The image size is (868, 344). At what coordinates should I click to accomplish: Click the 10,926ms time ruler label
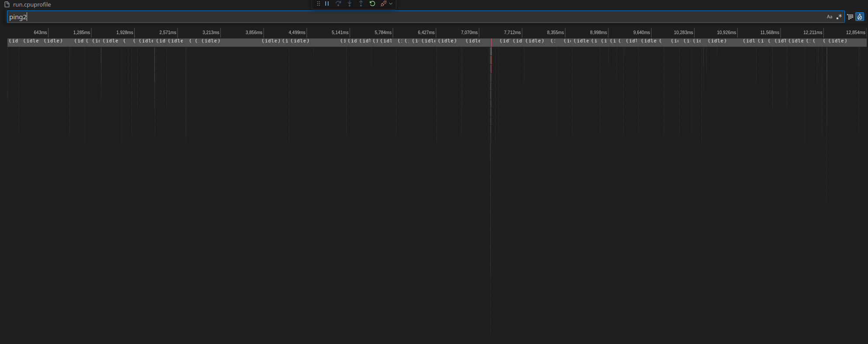(726, 33)
